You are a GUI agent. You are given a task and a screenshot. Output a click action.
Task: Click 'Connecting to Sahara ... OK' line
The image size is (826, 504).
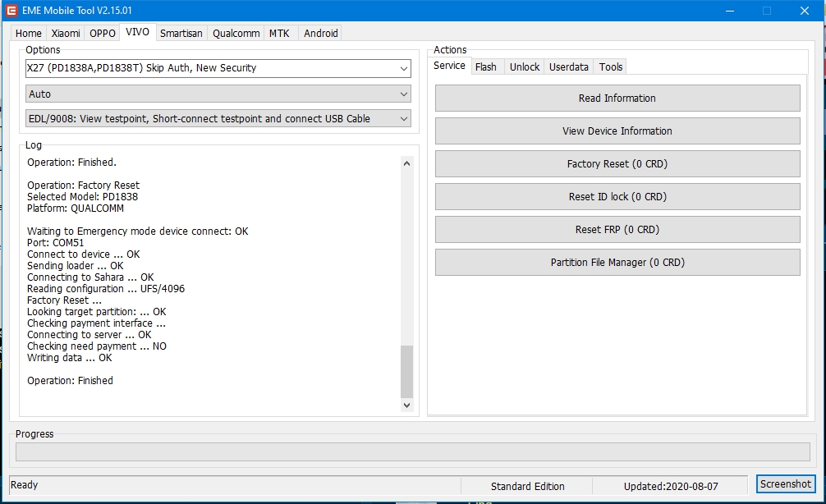90,277
